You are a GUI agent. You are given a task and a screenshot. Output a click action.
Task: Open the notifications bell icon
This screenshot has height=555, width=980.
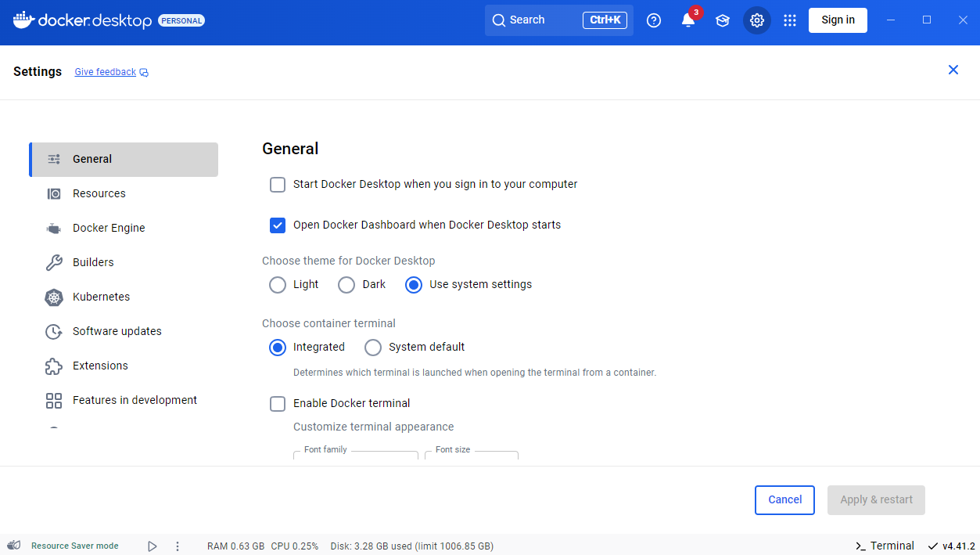pos(688,20)
